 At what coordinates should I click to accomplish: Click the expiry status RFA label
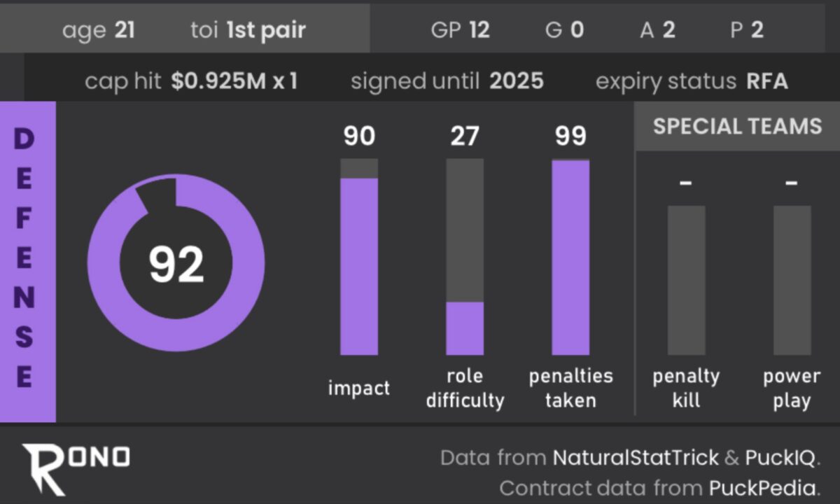[x=692, y=81]
